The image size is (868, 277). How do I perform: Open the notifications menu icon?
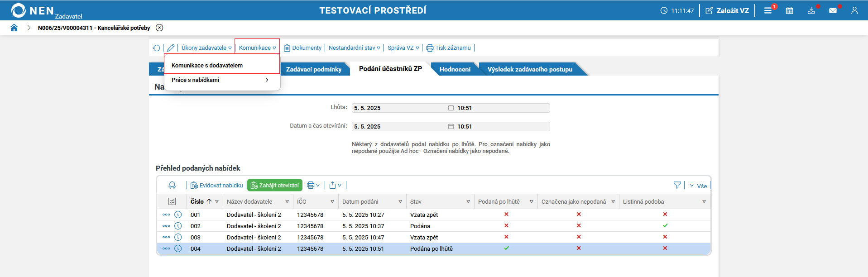[768, 10]
